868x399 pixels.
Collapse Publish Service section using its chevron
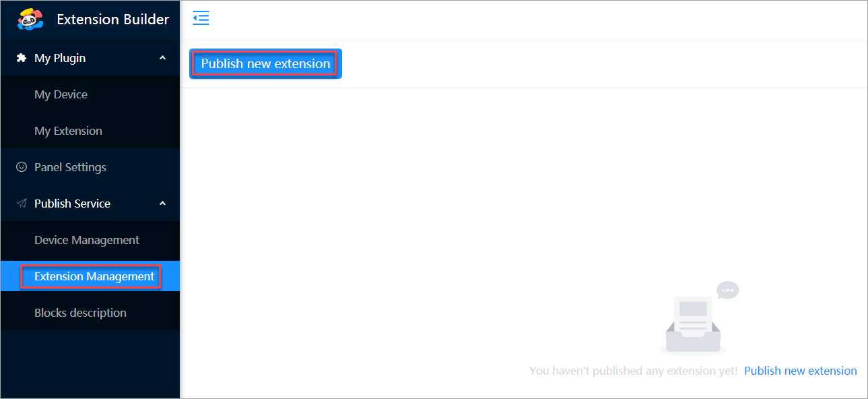162,204
